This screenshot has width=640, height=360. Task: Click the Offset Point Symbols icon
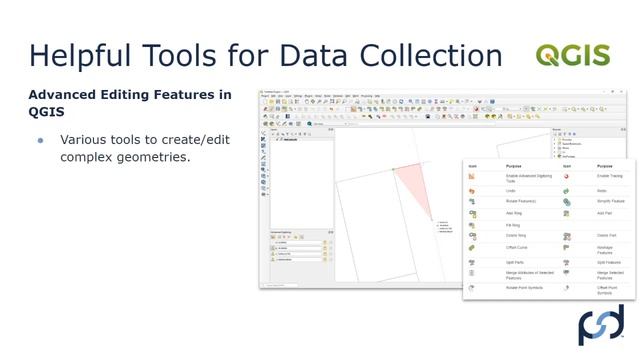click(x=567, y=288)
